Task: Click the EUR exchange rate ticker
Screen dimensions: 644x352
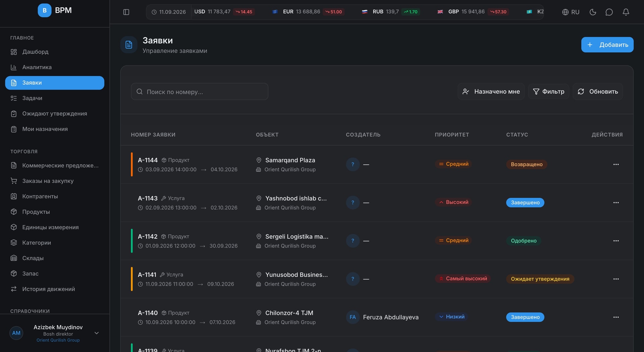Action: tap(308, 12)
